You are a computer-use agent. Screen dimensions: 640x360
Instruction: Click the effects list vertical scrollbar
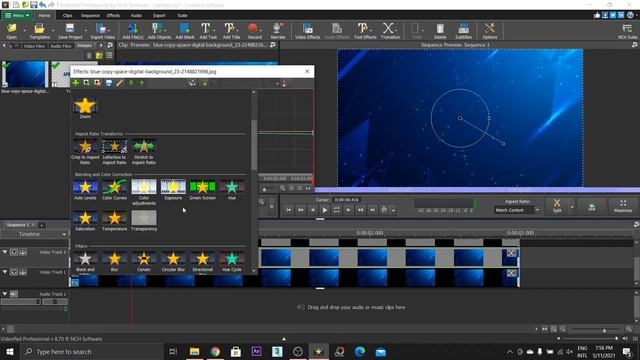(254, 144)
